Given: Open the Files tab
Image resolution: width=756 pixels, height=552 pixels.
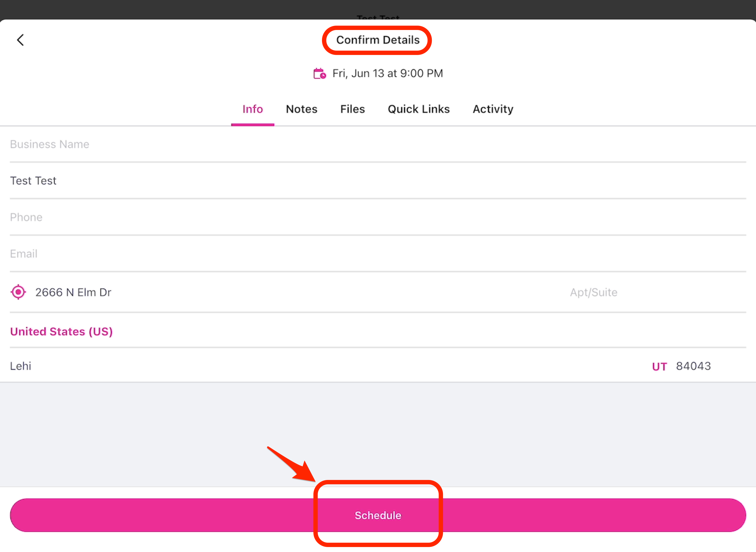Looking at the screenshot, I should click(x=352, y=109).
